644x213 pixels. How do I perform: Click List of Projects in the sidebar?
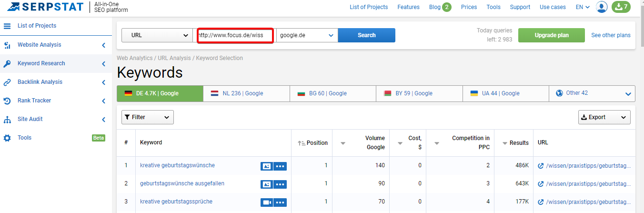(x=37, y=26)
